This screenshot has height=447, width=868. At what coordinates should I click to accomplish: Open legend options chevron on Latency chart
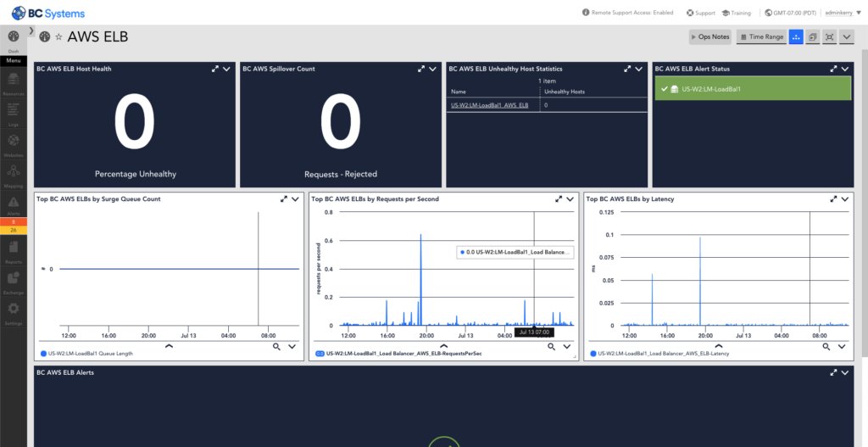pos(842,347)
